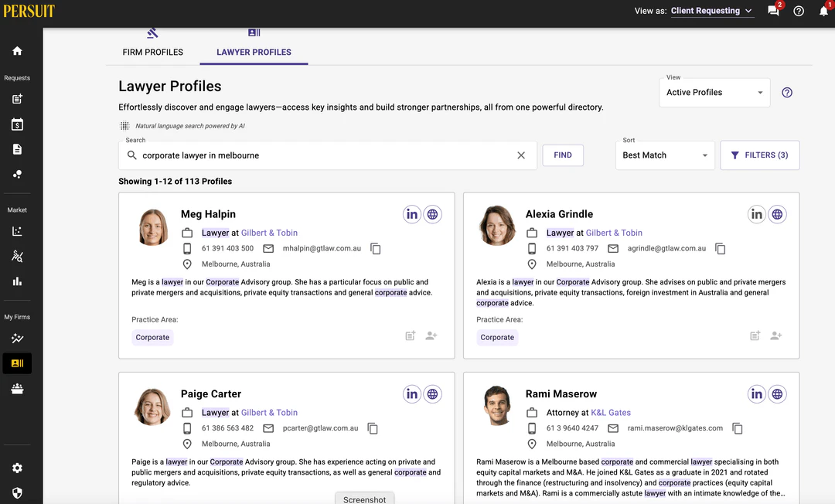Click the FIND button
835x504 pixels.
point(563,155)
